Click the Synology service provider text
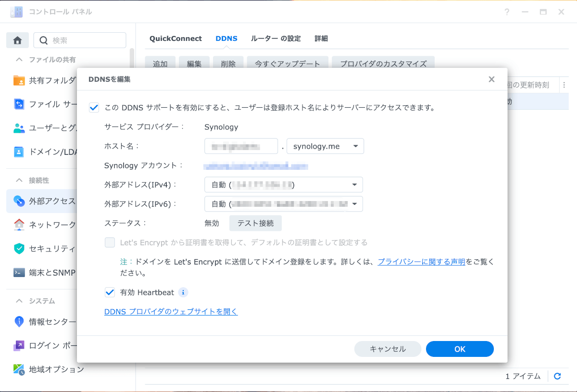The width and height of the screenshot is (577, 392). tap(221, 127)
